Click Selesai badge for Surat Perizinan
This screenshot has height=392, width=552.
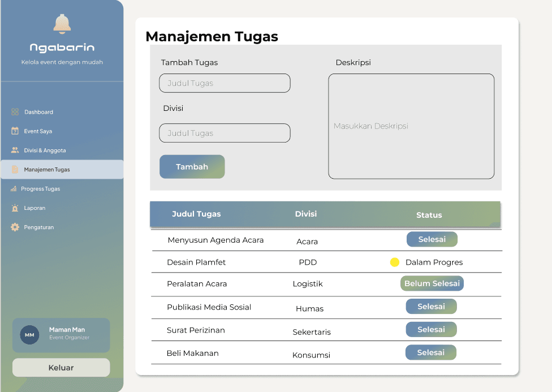[431, 330]
